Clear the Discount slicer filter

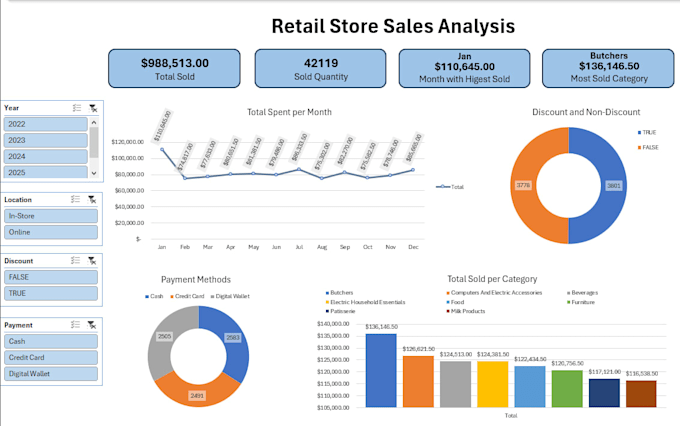click(92, 261)
